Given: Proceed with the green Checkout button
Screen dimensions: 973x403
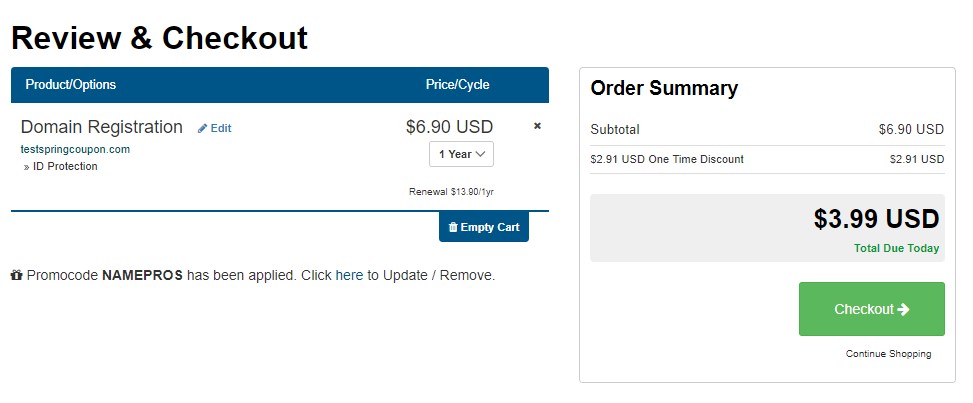Looking at the screenshot, I should coord(872,309).
